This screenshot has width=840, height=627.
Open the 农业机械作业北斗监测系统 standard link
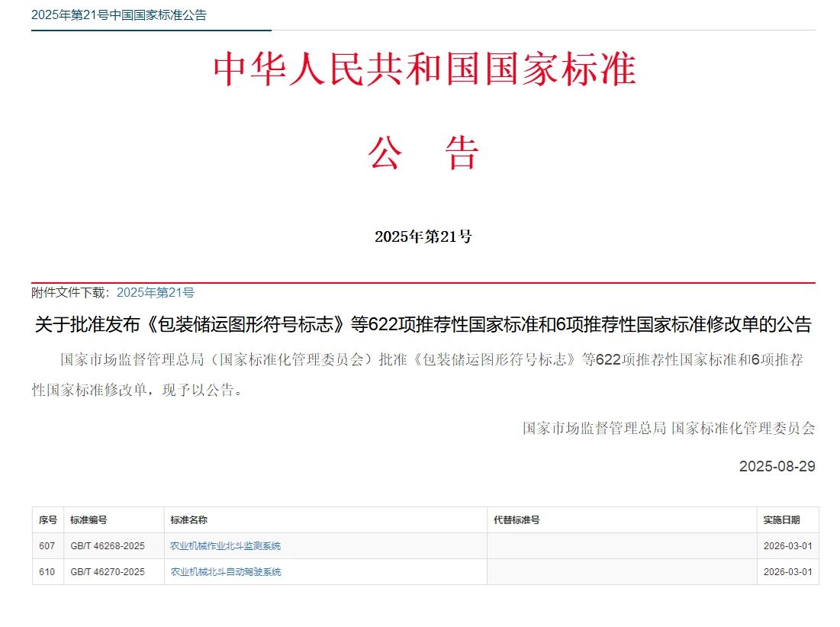(226, 546)
